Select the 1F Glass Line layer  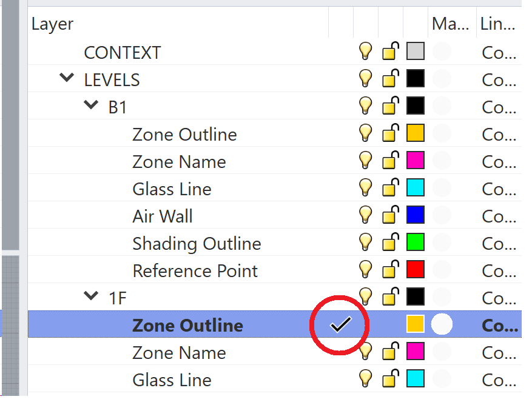coord(172,380)
